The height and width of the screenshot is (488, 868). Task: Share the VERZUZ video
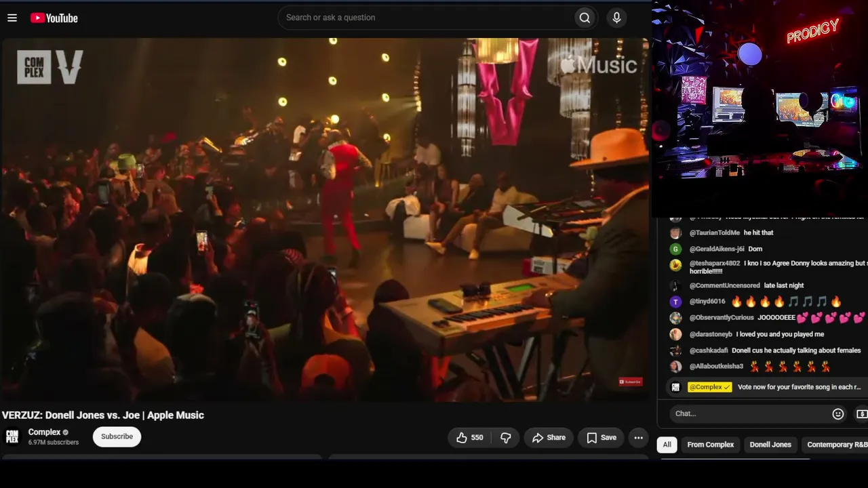549,438
